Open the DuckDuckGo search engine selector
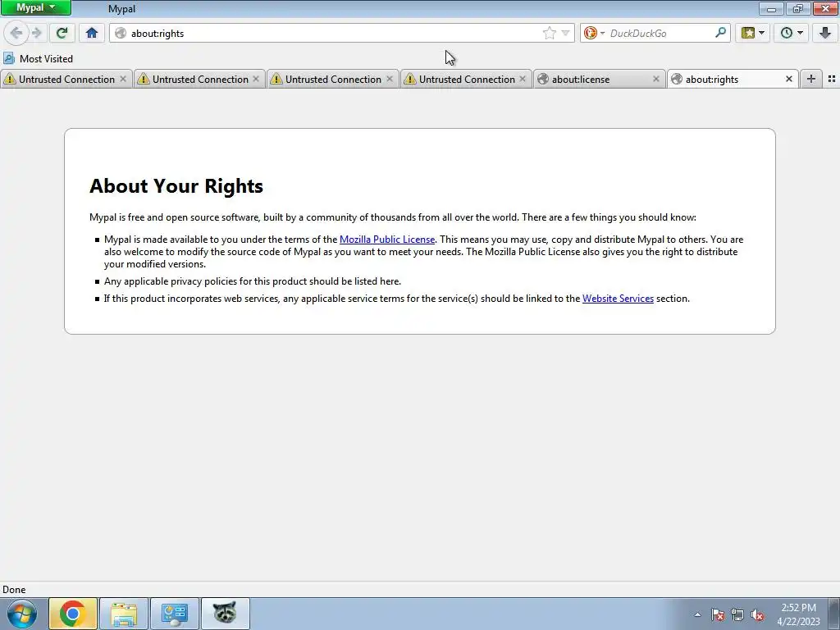 coord(594,33)
